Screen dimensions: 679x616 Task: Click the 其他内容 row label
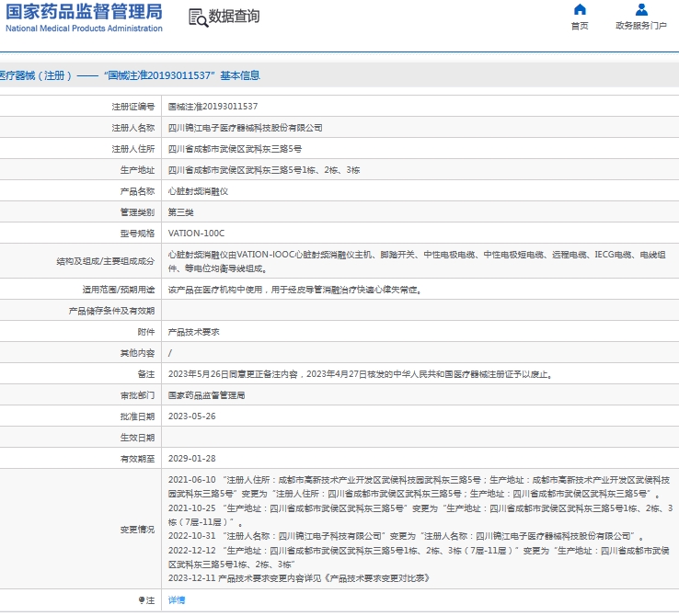[137, 353]
